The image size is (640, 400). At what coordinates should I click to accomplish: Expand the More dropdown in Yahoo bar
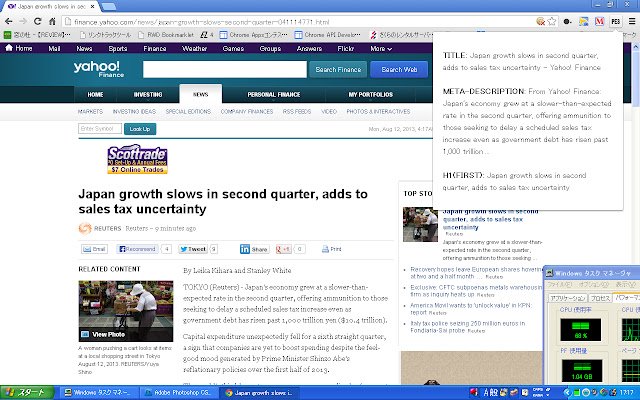click(x=381, y=48)
